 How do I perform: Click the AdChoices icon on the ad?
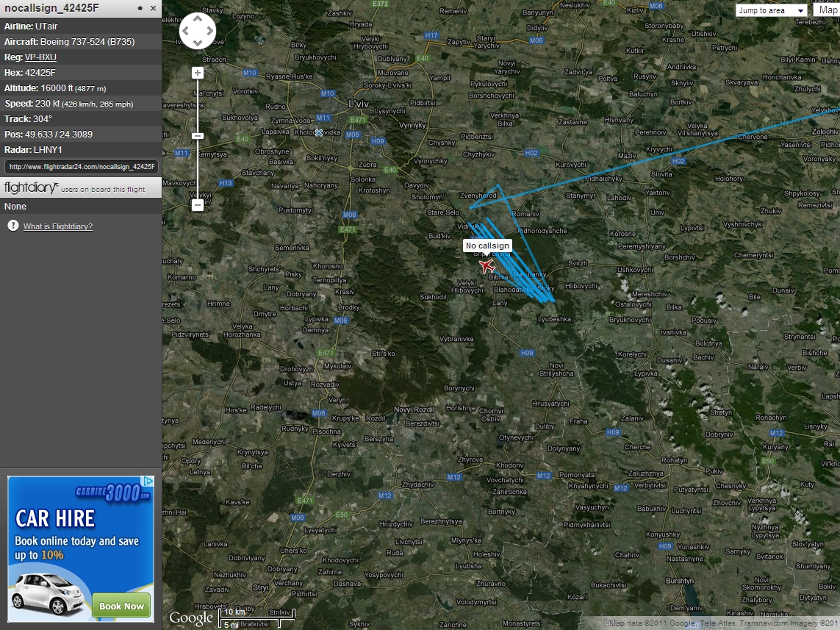click(x=148, y=482)
